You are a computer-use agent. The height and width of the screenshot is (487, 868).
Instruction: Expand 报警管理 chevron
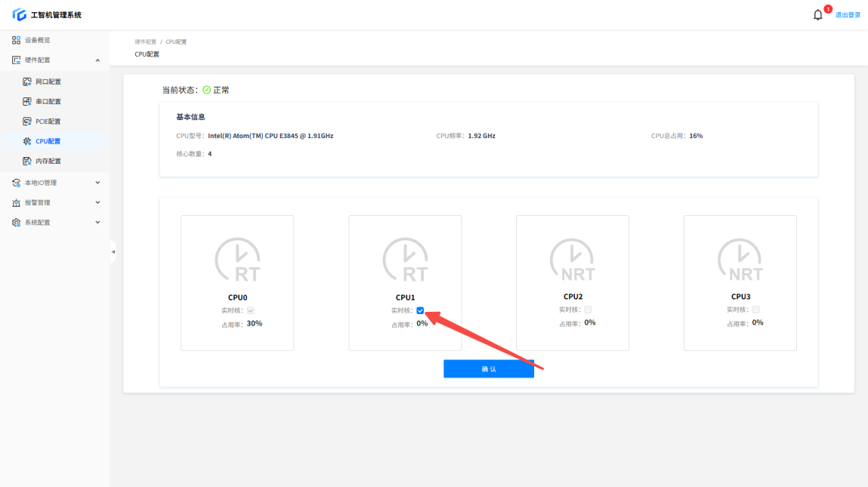(x=97, y=202)
